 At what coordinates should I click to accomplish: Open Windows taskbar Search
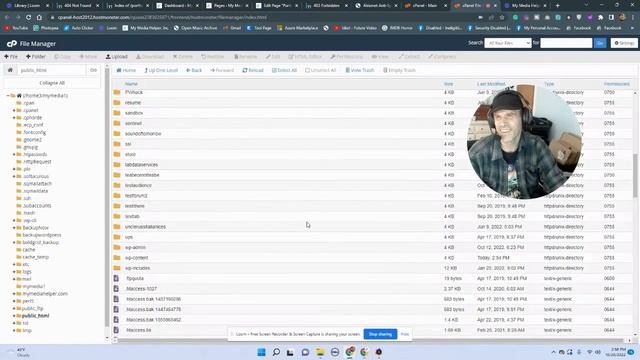click(276, 352)
